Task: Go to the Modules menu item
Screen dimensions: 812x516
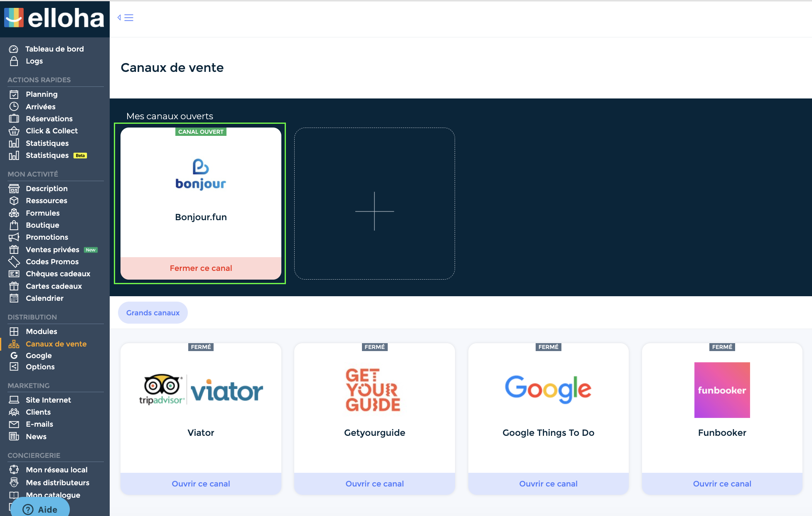Action: tap(42, 332)
